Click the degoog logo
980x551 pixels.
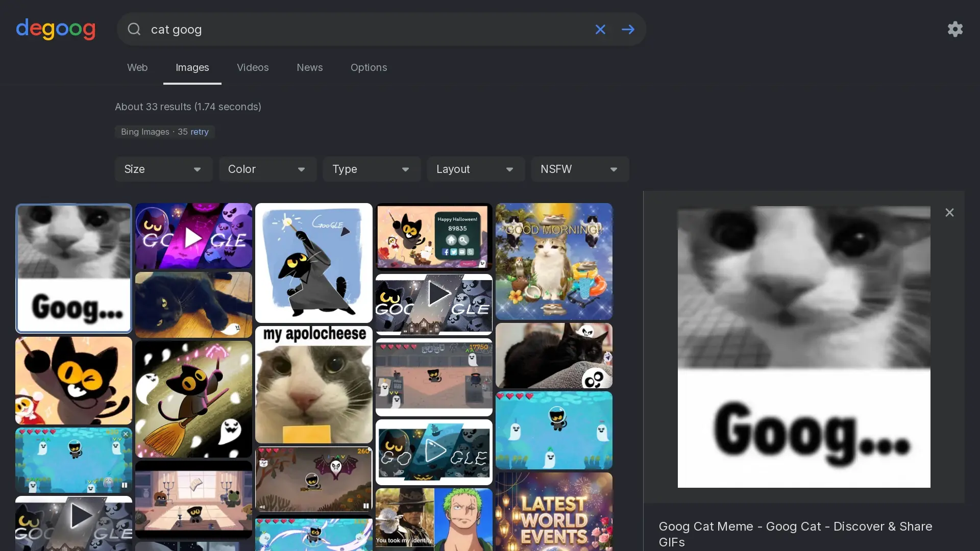[x=56, y=29]
